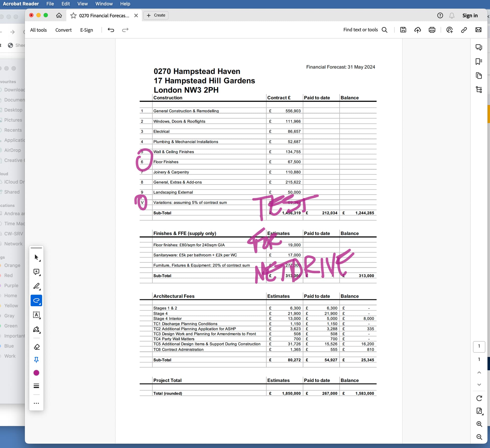The image size is (490, 448).
Task: Open the E-Sign tool
Action: [x=87, y=30]
